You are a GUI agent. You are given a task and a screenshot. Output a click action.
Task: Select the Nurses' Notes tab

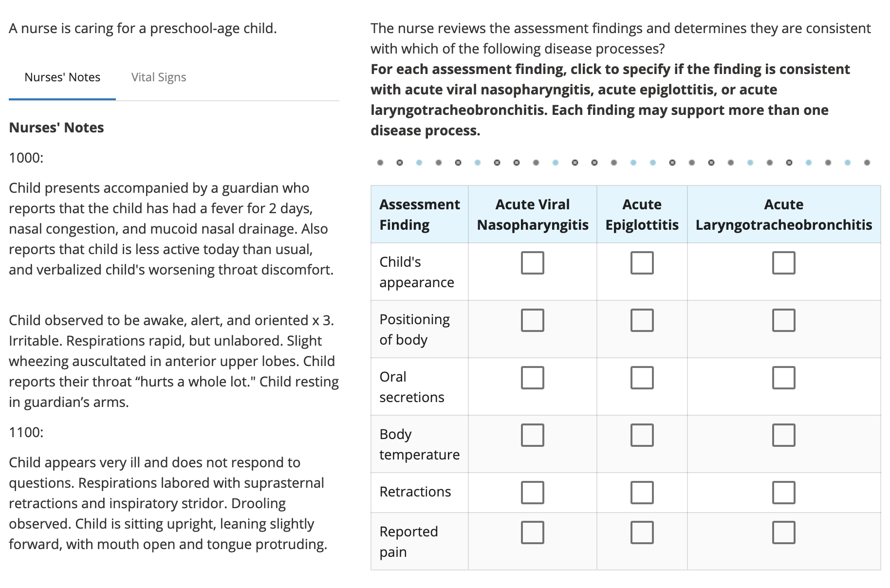point(62,77)
